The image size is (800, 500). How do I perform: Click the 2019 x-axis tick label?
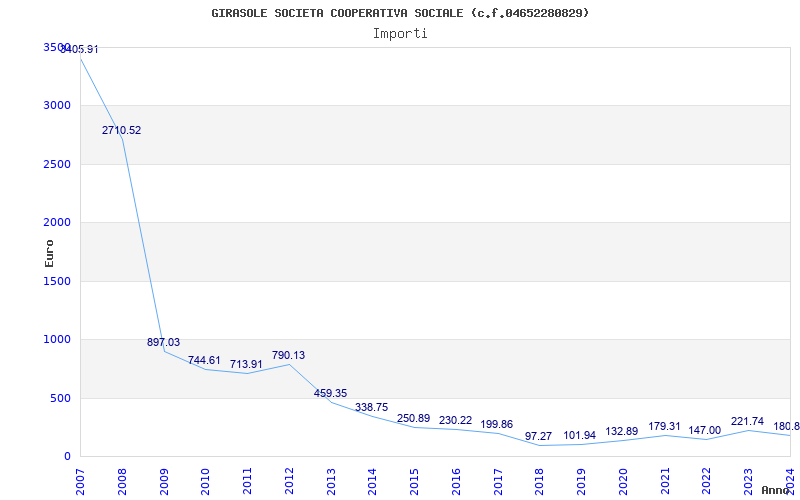pos(581,482)
